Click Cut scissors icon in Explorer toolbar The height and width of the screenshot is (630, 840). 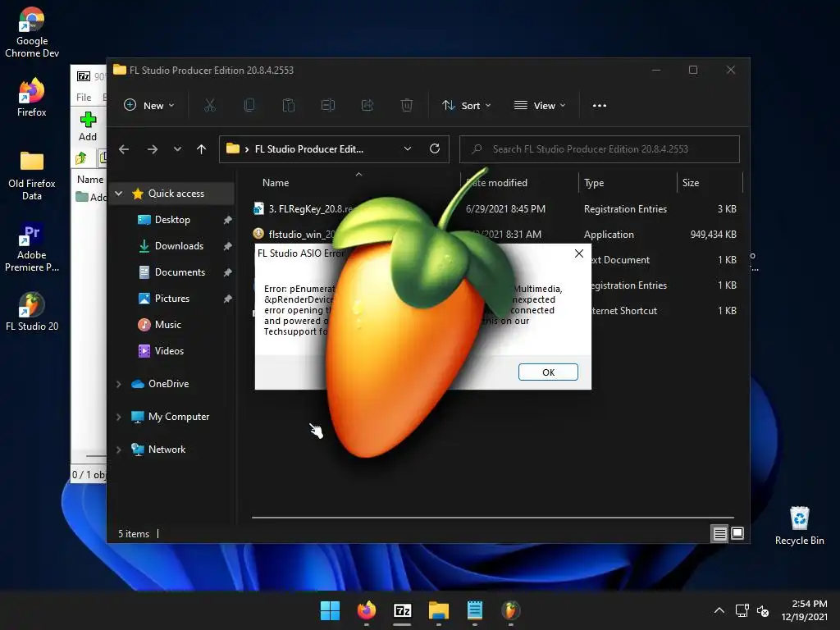(x=209, y=106)
